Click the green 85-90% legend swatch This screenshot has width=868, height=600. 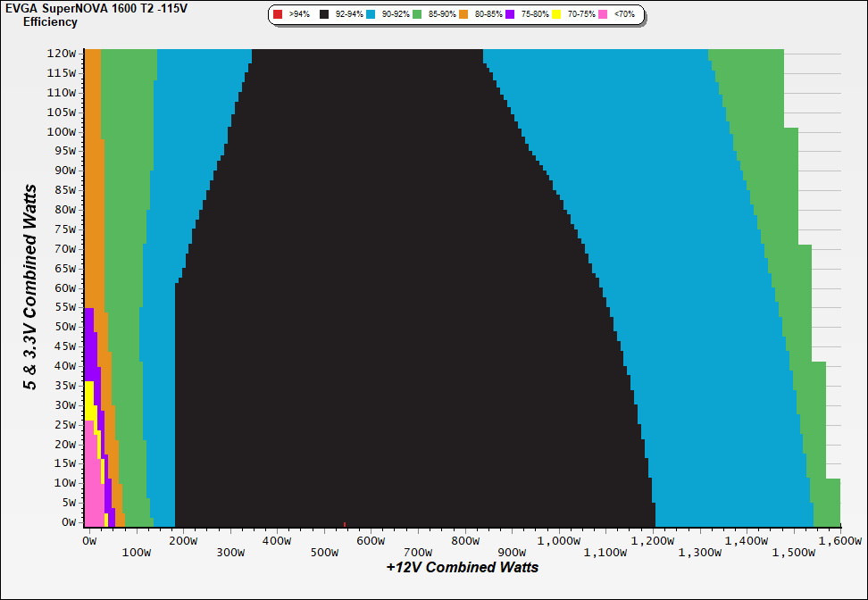(416, 15)
